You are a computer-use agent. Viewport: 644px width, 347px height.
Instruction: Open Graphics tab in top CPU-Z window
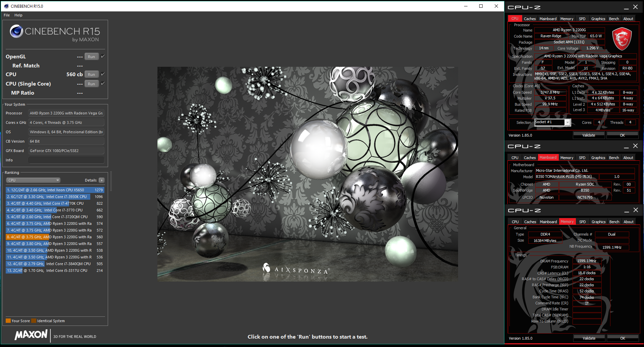click(x=598, y=19)
